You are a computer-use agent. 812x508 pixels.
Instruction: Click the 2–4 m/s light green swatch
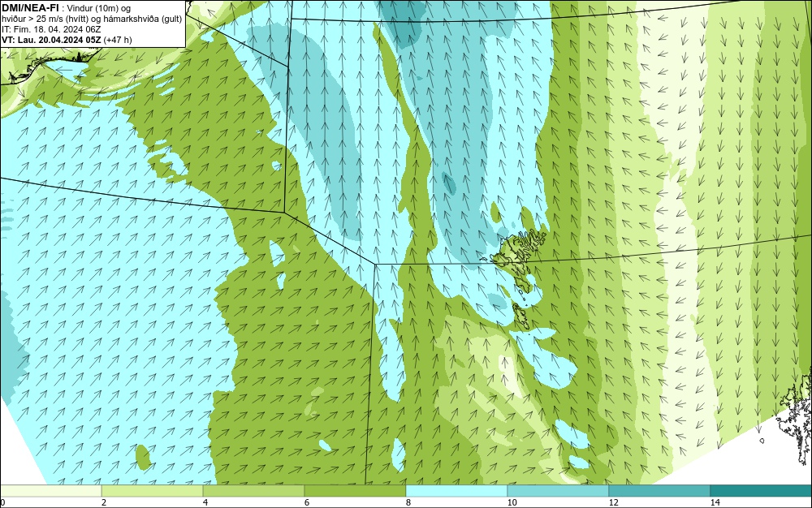click(x=153, y=491)
